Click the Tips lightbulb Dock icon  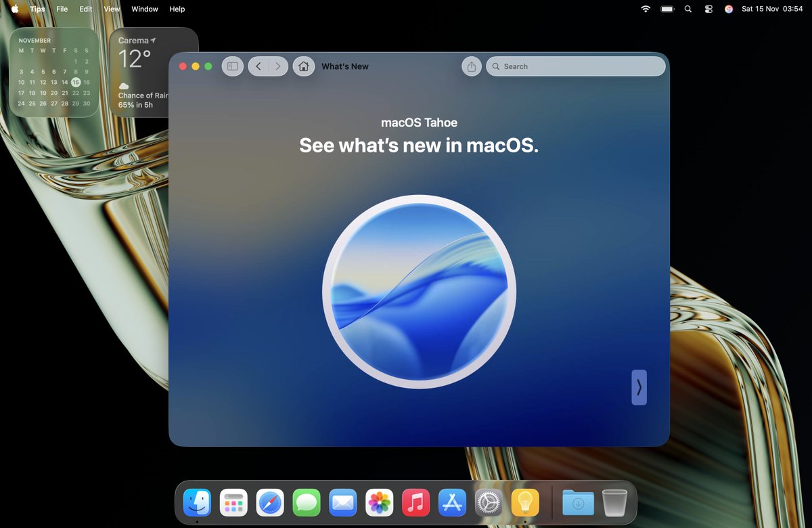pos(525,502)
